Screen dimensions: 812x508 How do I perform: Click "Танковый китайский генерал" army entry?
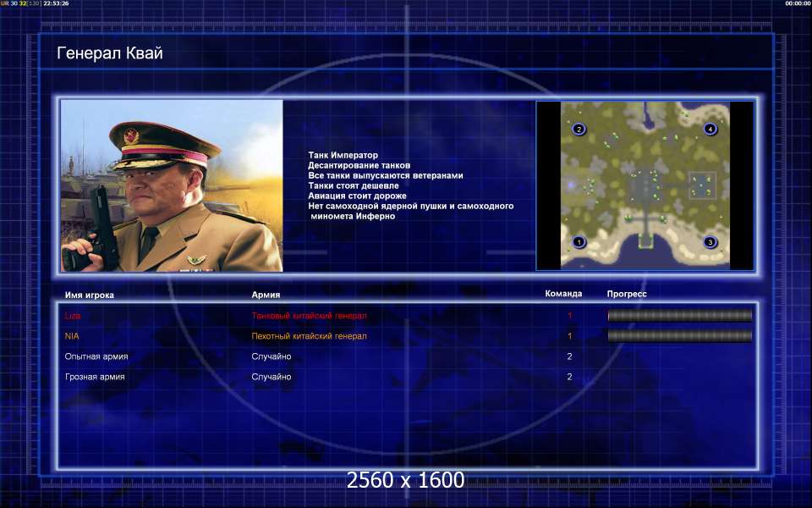pyautogui.click(x=310, y=316)
